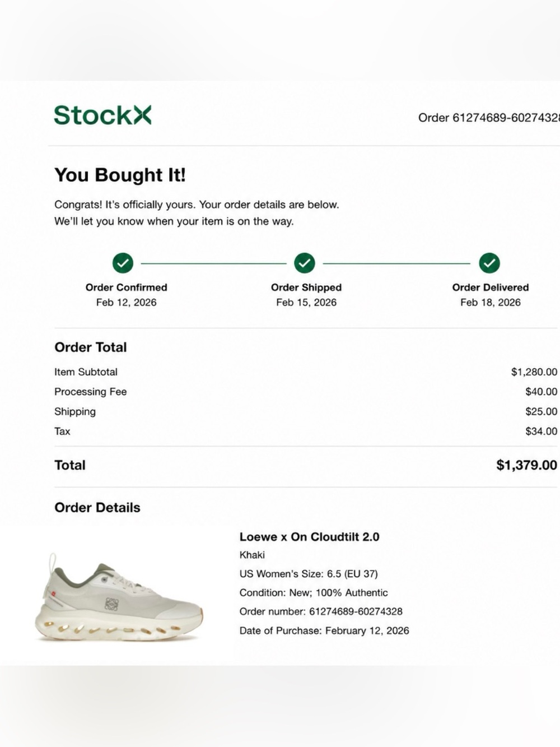Click the Order Delivered label
Viewport: 560px width, 747px height.
(491, 287)
